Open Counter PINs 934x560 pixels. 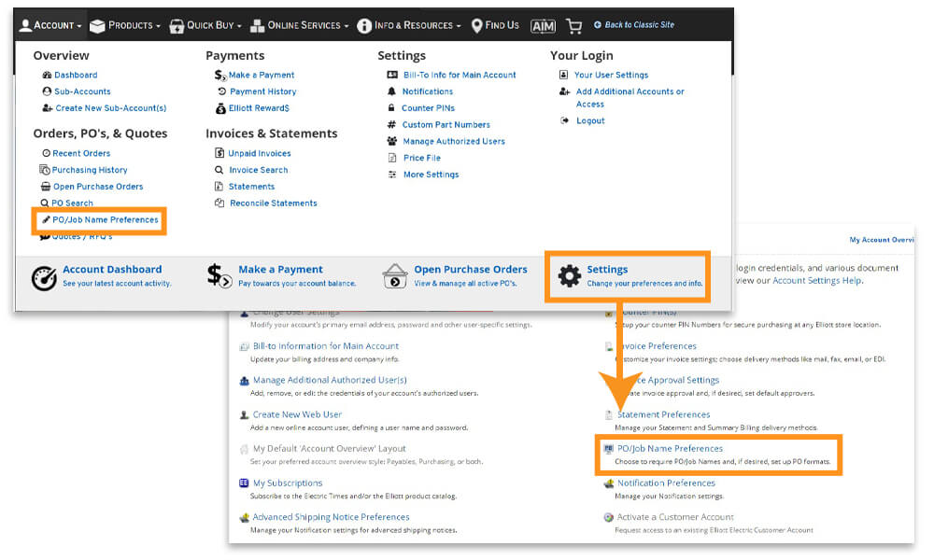click(429, 108)
